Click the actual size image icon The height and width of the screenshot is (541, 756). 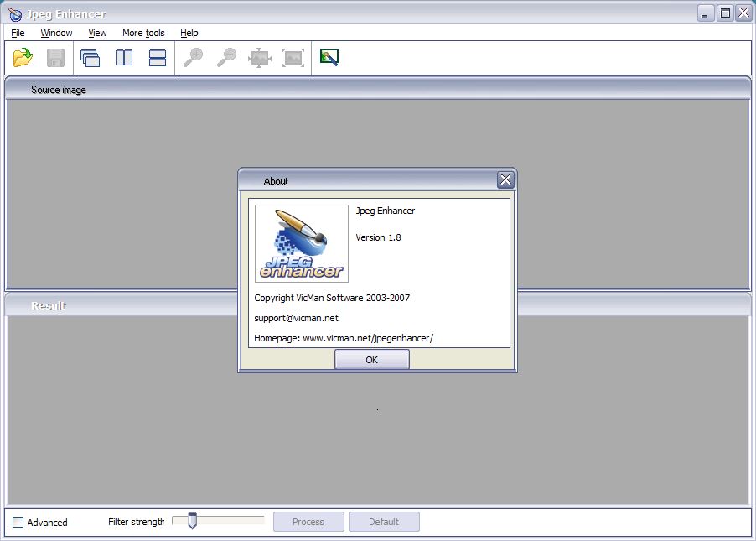pos(259,58)
